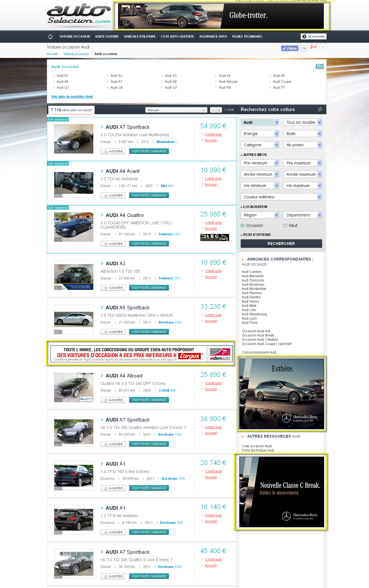Open the Année maximum dropdown
This screenshot has height=588, width=369.
pos(303,174)
